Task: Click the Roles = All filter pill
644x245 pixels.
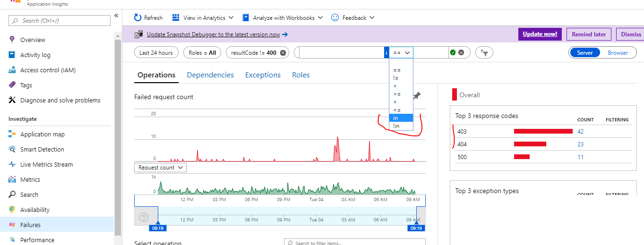Action: (202, 52)
